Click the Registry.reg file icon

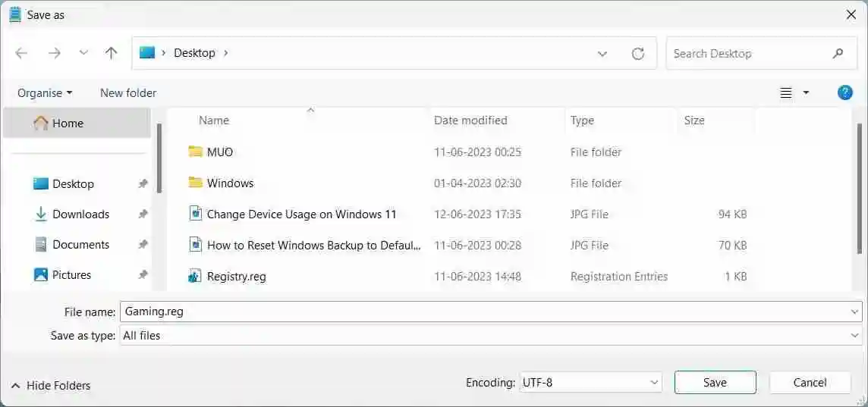[195, 275]
